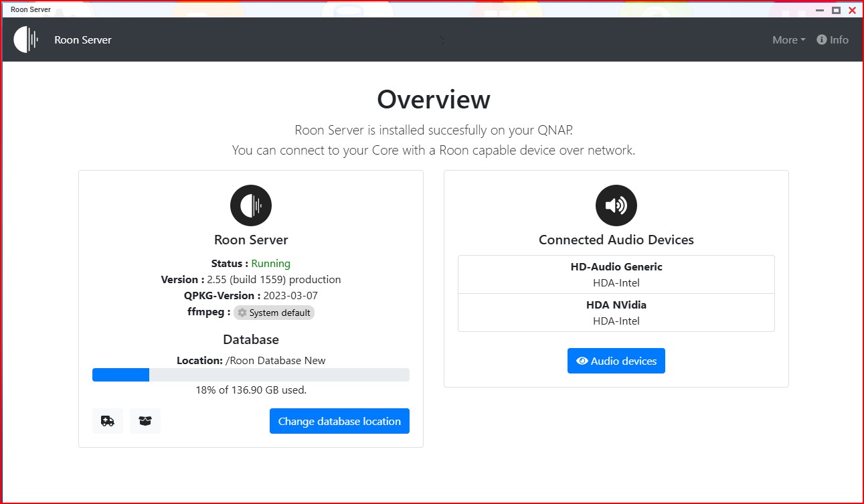Viewport: 864px width, 504px height.
Task: Click the gear icon in ffmpeg badge
Action: click(242, 313)
